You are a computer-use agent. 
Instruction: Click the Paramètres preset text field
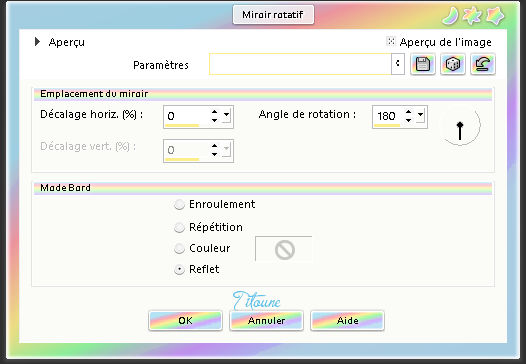click(x=300, y=64)
